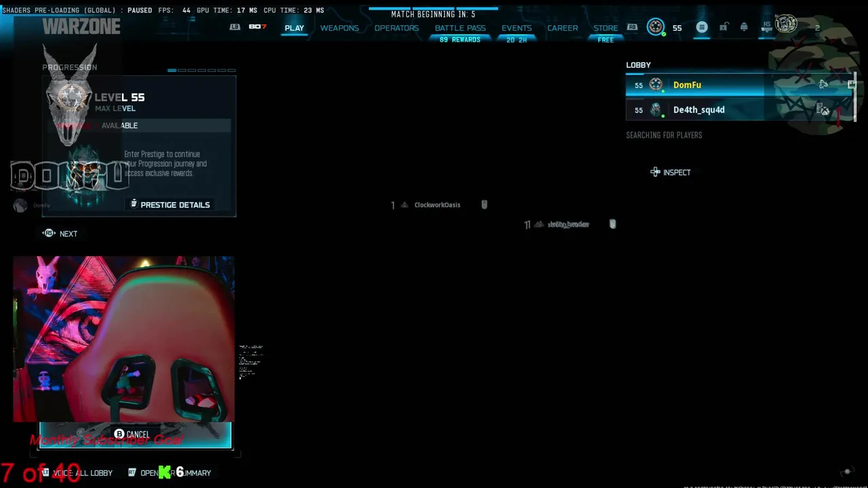Click VOICE: ALL LOBBY option

[77, 473]
